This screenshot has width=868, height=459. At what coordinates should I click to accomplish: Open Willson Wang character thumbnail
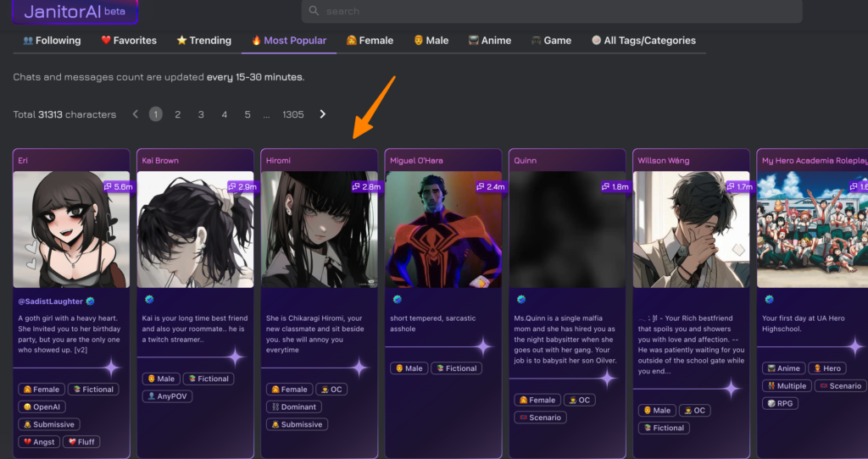[691, 229]
